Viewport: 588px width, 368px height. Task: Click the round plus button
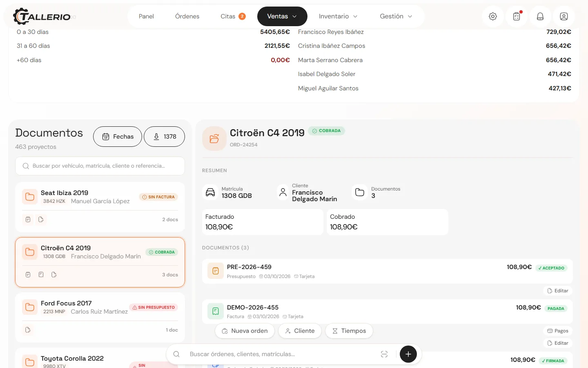pyautogui.click(x=408, y=354)
